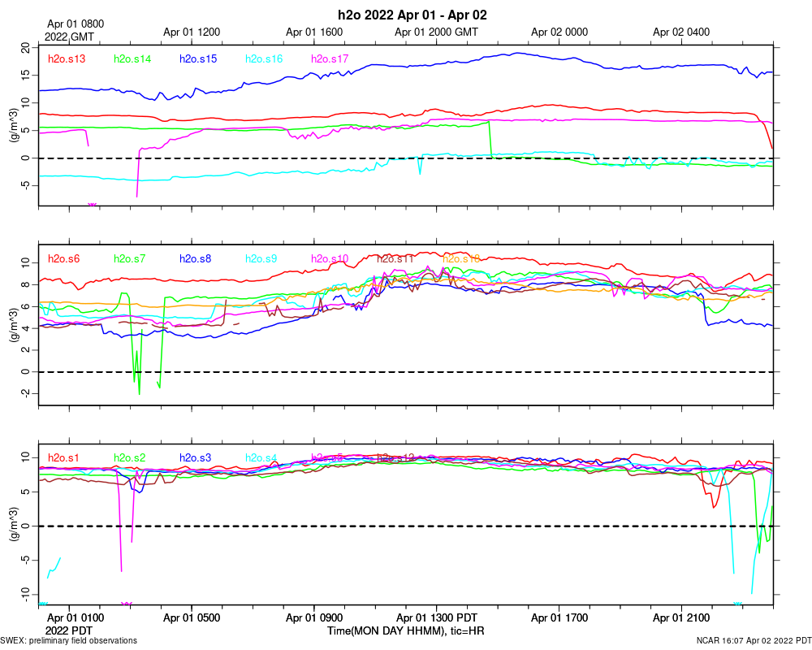The image size is (812, 650).
Task: Click the y-axis tick value 20 on the h2o.s13 panel
Action: [x=26, y=48]
